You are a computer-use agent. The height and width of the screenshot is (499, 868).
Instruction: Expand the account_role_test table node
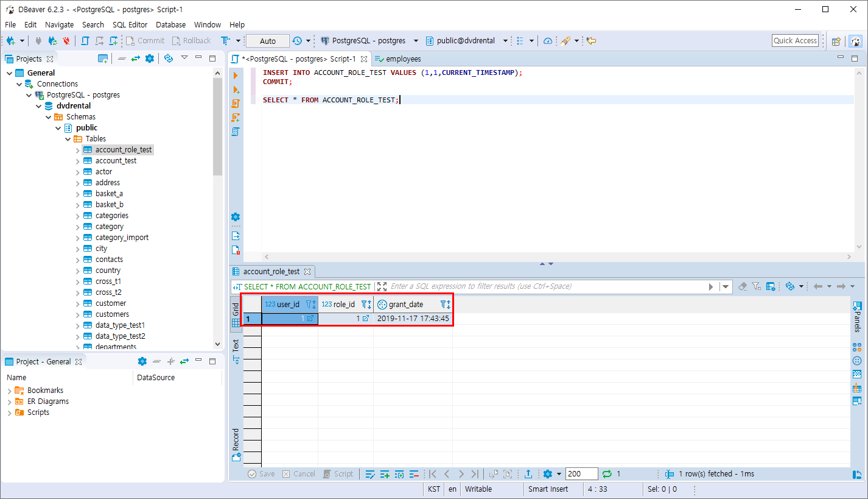click(x=77, y=150)
